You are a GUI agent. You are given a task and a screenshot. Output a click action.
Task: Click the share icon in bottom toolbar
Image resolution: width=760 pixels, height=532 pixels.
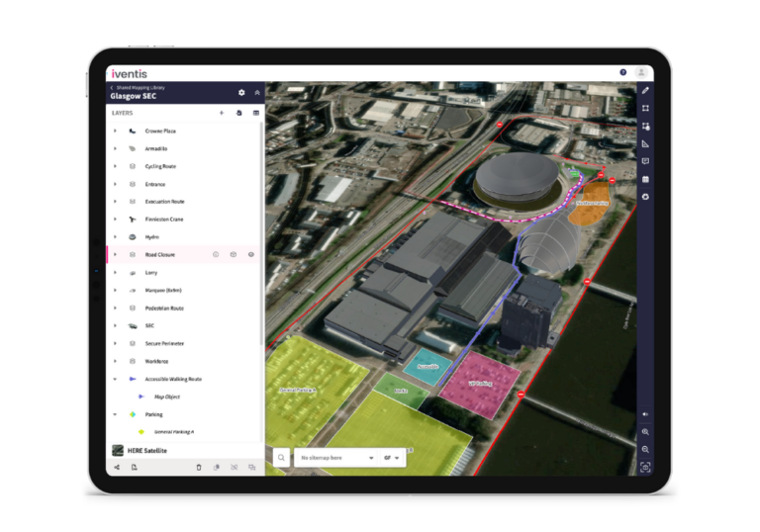(117, 467)
